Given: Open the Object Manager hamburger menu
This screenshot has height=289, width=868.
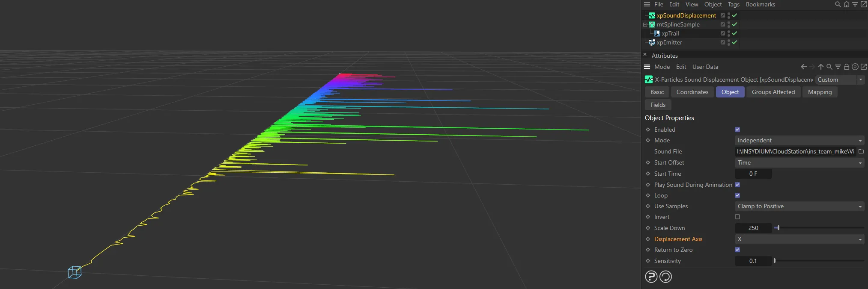Looking at the screenshot, I should [x=647, y=4].
